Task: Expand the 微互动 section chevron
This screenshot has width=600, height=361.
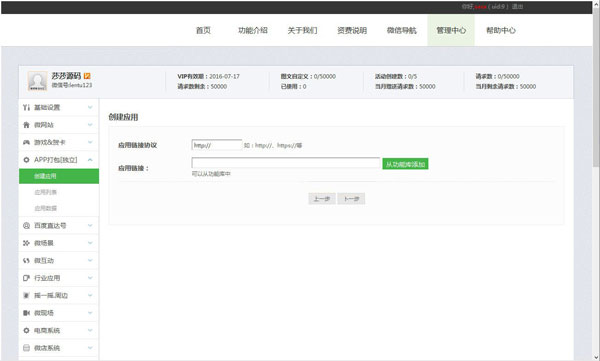Action: [x=90, y=261]
